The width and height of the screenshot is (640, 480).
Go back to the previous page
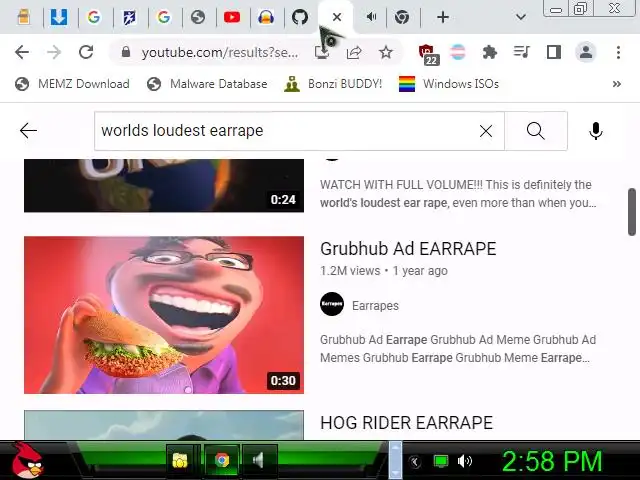tap(22, 52)
